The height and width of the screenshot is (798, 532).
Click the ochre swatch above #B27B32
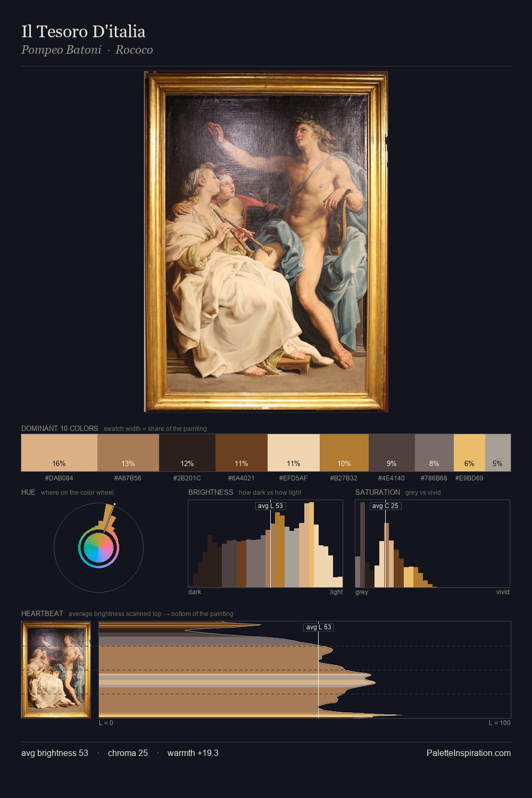[344, 453]
